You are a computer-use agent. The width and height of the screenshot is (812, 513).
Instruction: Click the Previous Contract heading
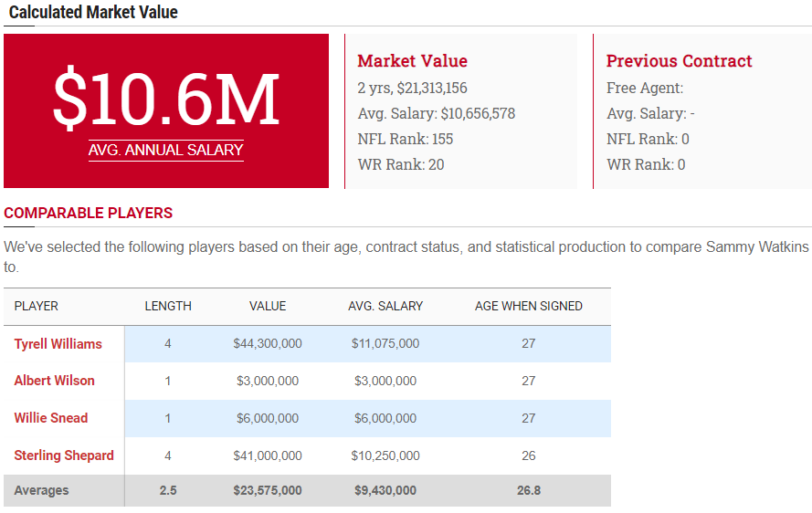click(679, 61)
